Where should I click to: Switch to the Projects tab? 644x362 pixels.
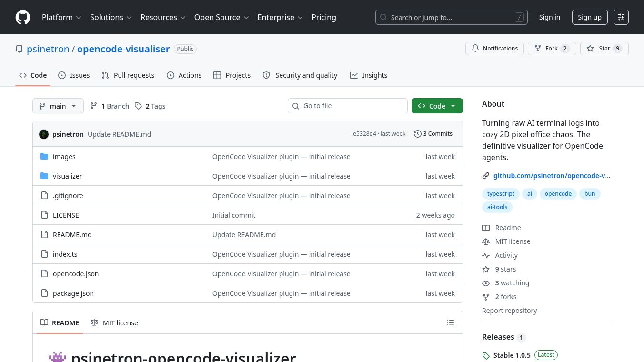[232, 75]
